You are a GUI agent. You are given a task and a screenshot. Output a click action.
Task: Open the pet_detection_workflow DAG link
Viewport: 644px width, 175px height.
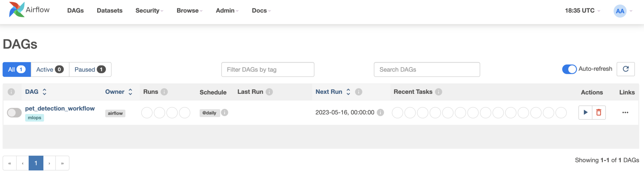pyautogui.click(x=60, y=108)
